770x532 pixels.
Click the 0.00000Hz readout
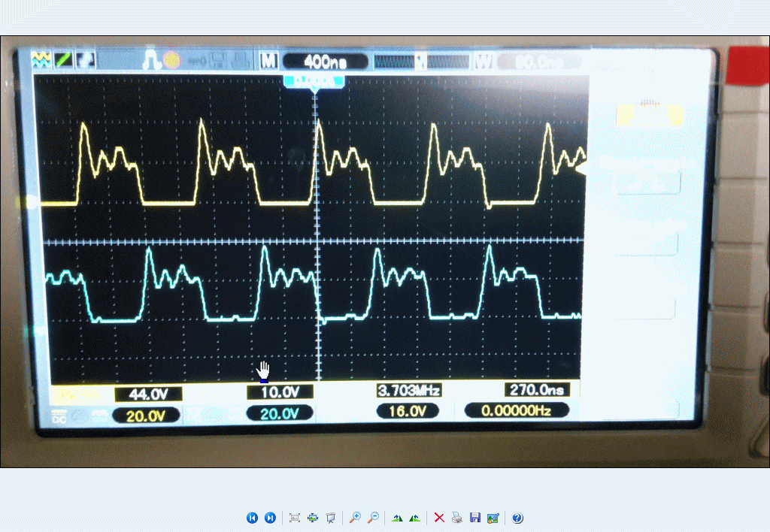517,410
